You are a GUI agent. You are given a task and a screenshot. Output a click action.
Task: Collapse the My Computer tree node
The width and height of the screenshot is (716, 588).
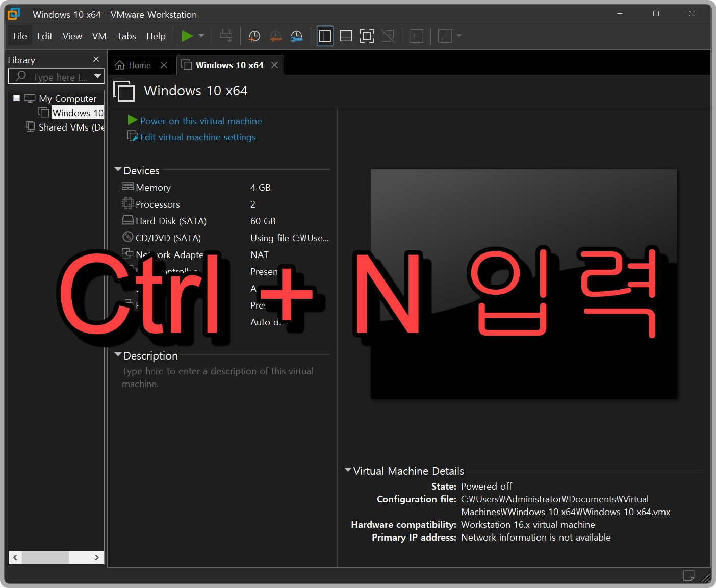pyautogui.click(x=16, y=98)
